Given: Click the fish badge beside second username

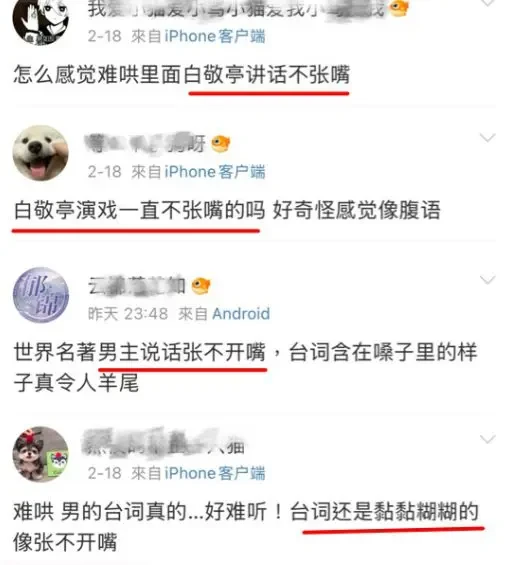Looking at the screenshot, I should pos(220,143).
